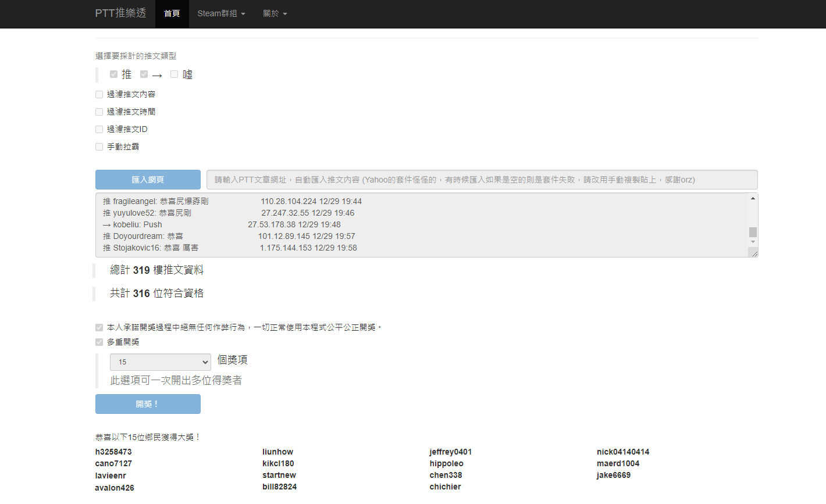Toggle the 推 checkbox
This screenshot has width=826, height=504.
[x=113, y=74]
